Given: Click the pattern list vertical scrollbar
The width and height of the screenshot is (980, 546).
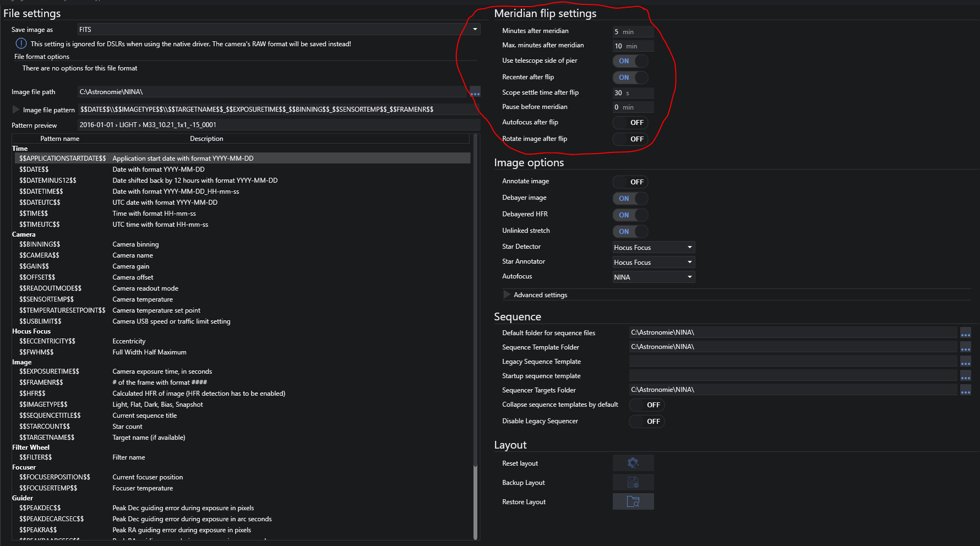Looking at the screenshot, I should (x=475, y=330).
